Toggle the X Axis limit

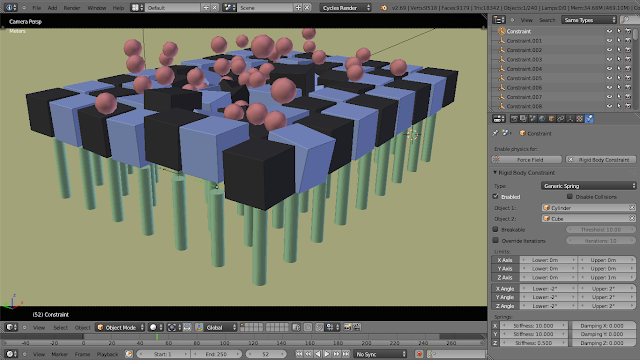coord(505,260)
